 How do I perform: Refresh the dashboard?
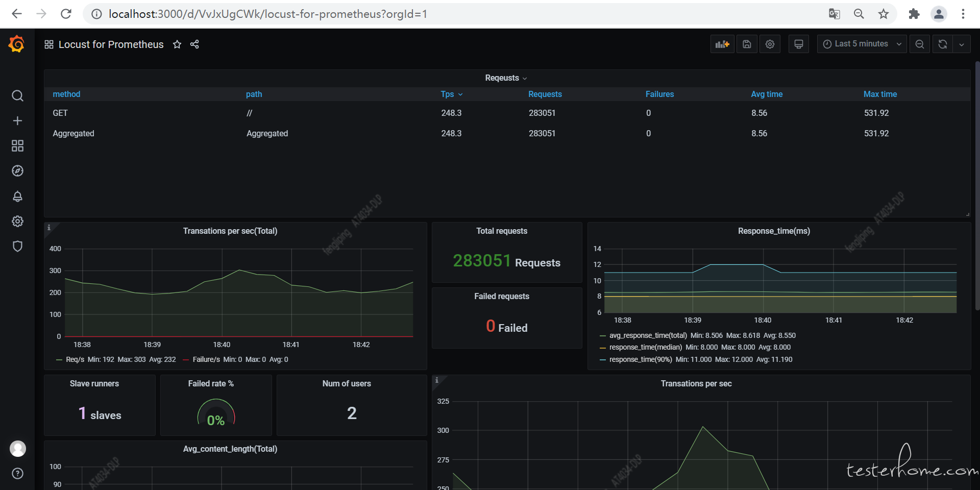click(943, 44)
